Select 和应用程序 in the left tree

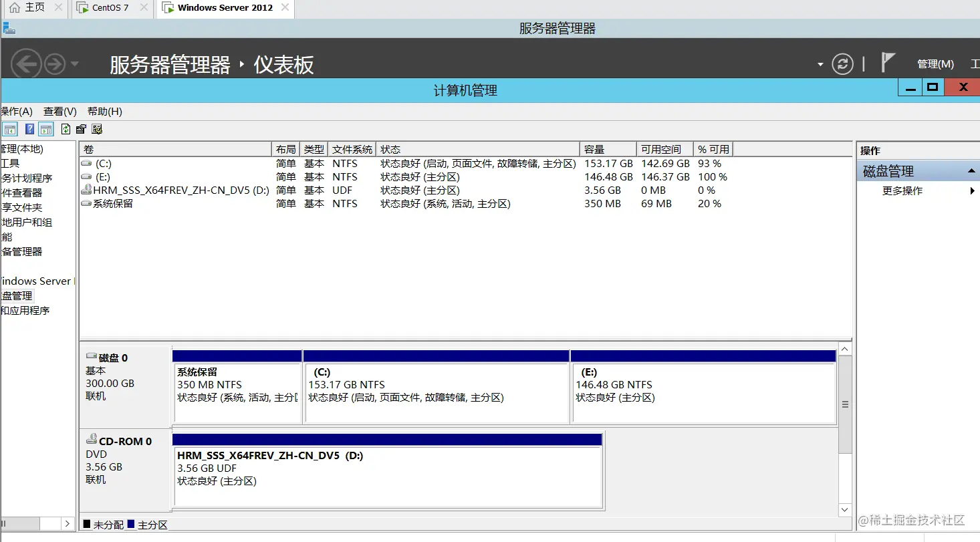25,310
